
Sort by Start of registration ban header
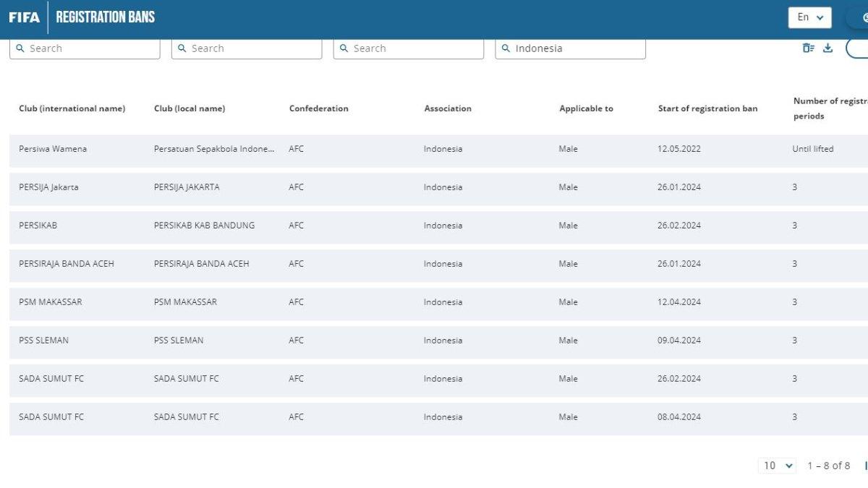point(708,108)
